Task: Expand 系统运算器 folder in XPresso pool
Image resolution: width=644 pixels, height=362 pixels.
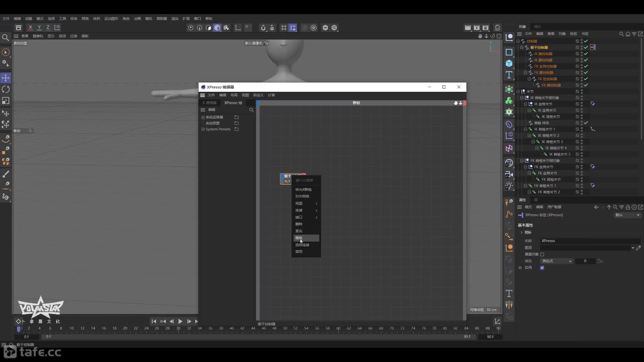Action: [x=203, y=117]
